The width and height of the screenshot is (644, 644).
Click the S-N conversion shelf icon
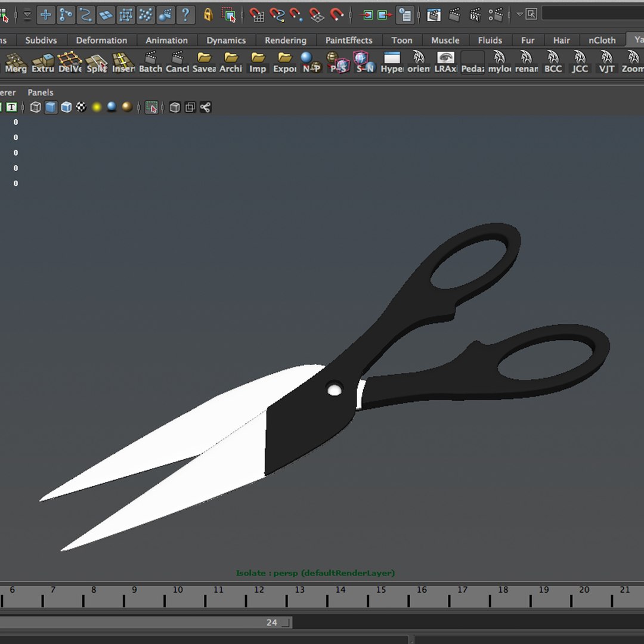(365, 63)
